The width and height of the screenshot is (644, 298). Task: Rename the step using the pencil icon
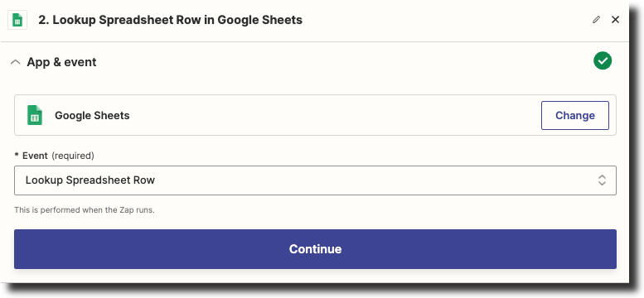pyautogui.click(x=597, y=20)
